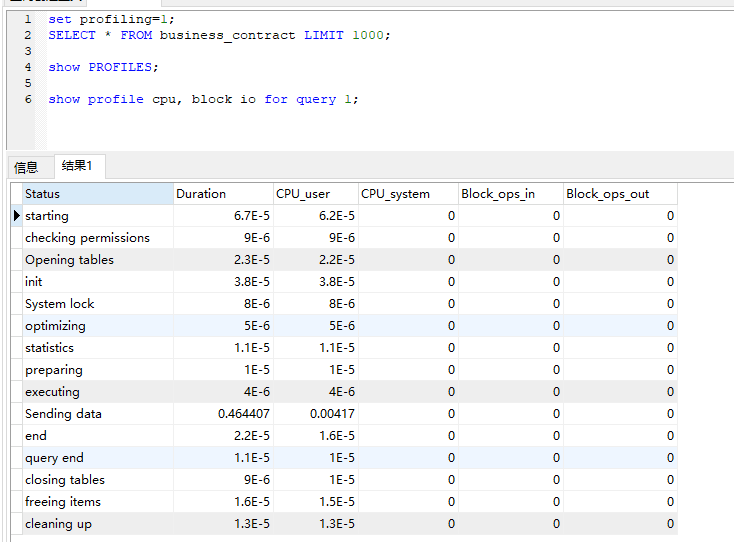
Task: Click the CPU_user column header
Action: pos(316,194)
